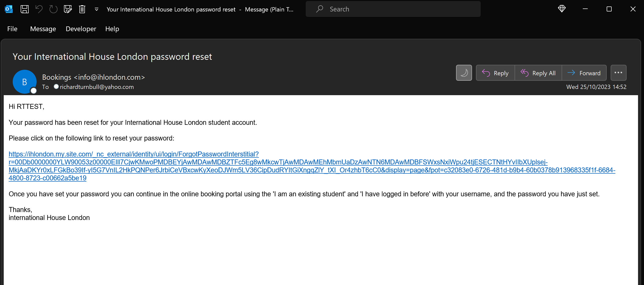Click the Save icon in title bar
644x285 pixels.
(x=24, y=9)
